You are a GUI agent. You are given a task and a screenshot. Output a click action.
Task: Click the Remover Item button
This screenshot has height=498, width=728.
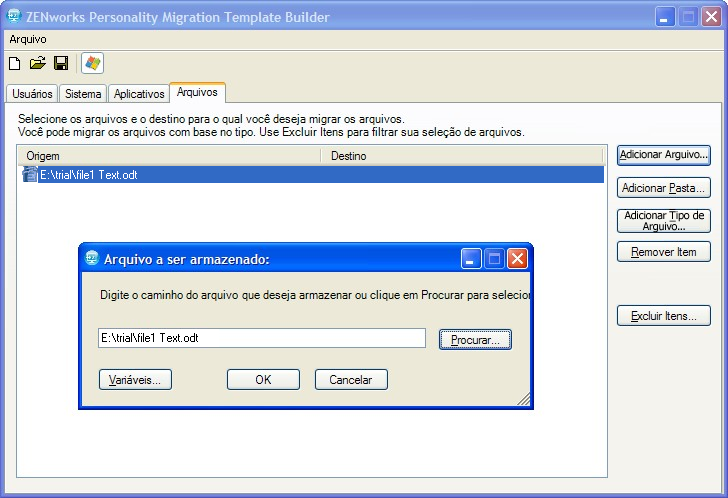point(663,252)
